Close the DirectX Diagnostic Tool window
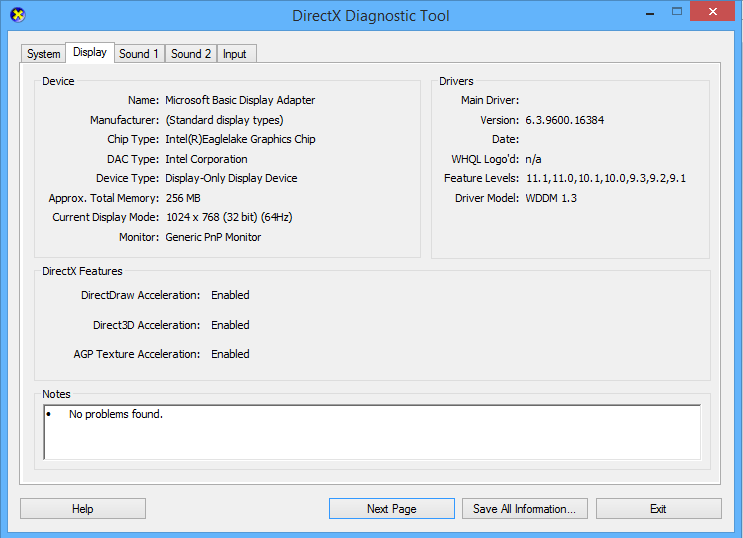Screen dimensions: 743x538 point(713,11)
